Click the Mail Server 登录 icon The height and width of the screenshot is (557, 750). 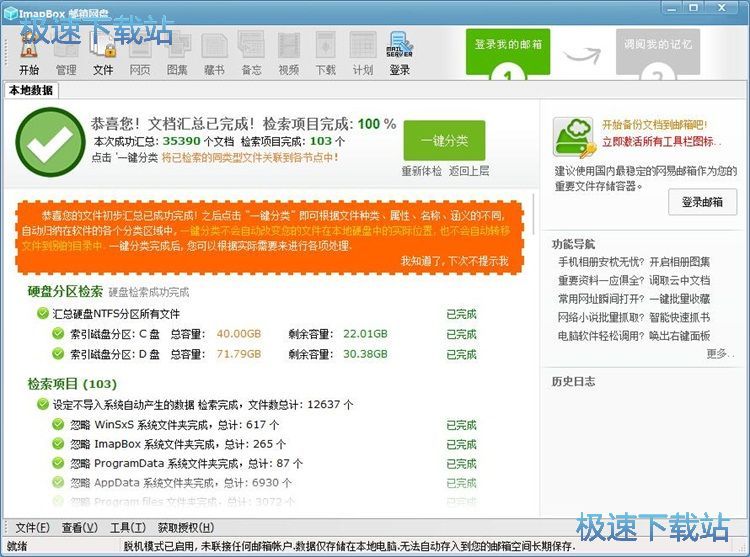click(399, 54)
